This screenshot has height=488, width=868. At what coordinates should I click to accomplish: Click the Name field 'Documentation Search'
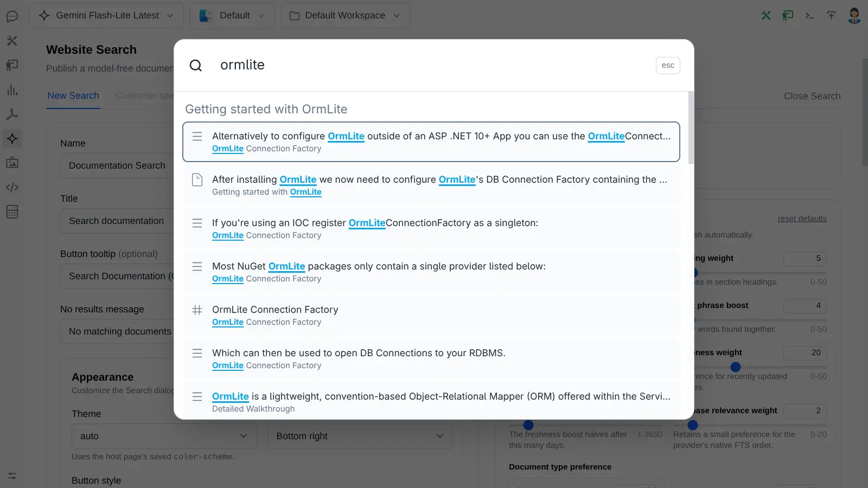117,165
